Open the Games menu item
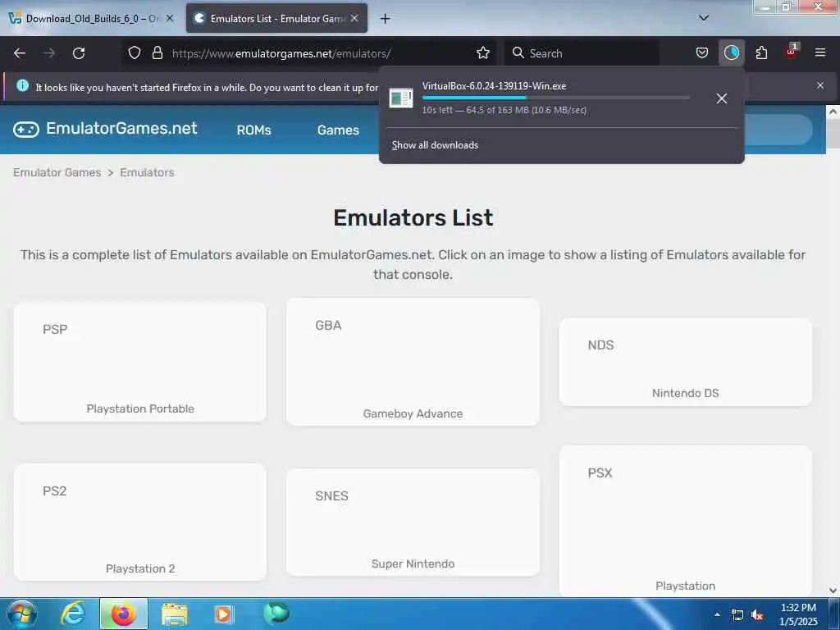 [x=338, y=130]
